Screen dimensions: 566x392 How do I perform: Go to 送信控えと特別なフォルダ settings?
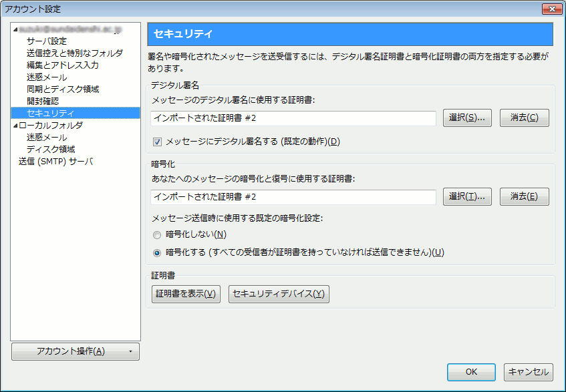[74, 53]
